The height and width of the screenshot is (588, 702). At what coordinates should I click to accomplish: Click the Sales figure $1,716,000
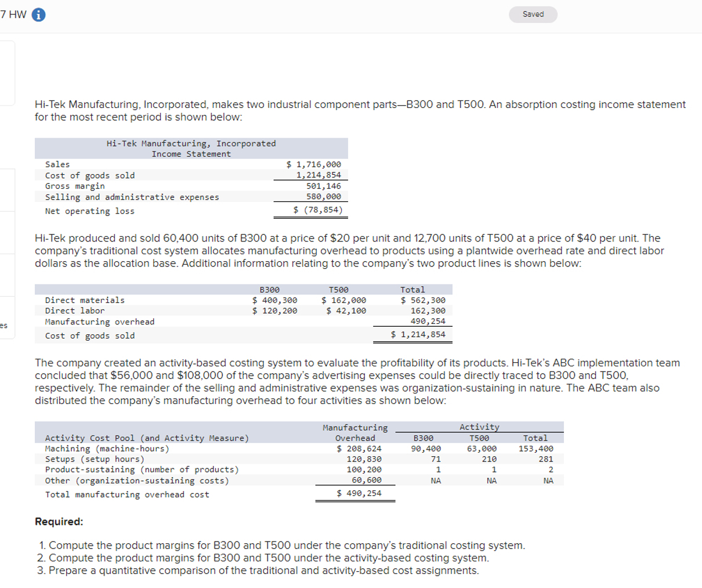313,164
